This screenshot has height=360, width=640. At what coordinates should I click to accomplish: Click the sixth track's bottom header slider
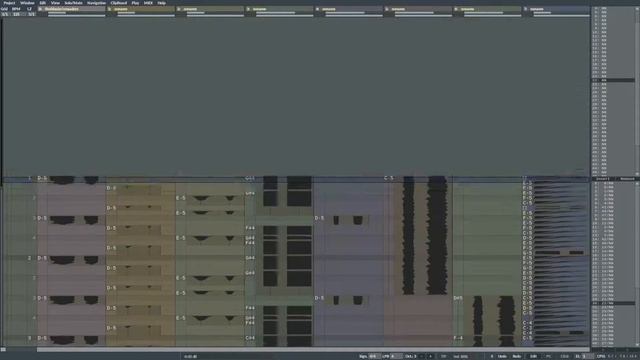pos(424,16)
